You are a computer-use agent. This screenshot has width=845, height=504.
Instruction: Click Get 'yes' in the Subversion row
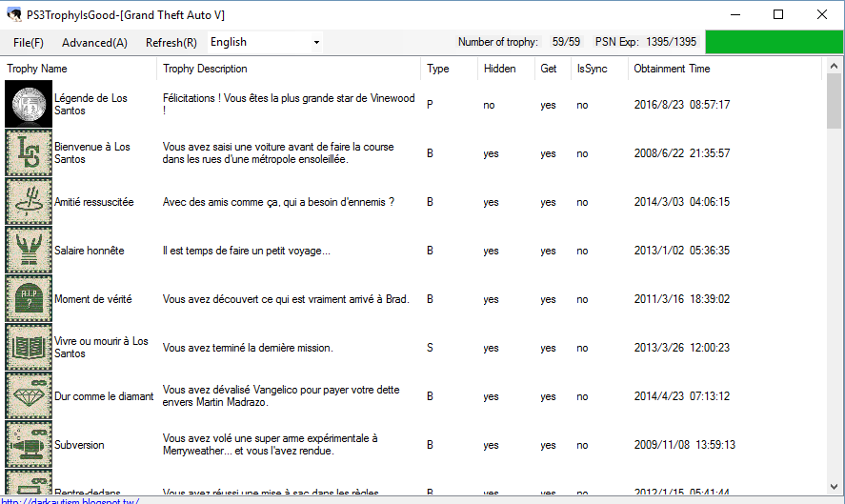[x=548, y=445]
